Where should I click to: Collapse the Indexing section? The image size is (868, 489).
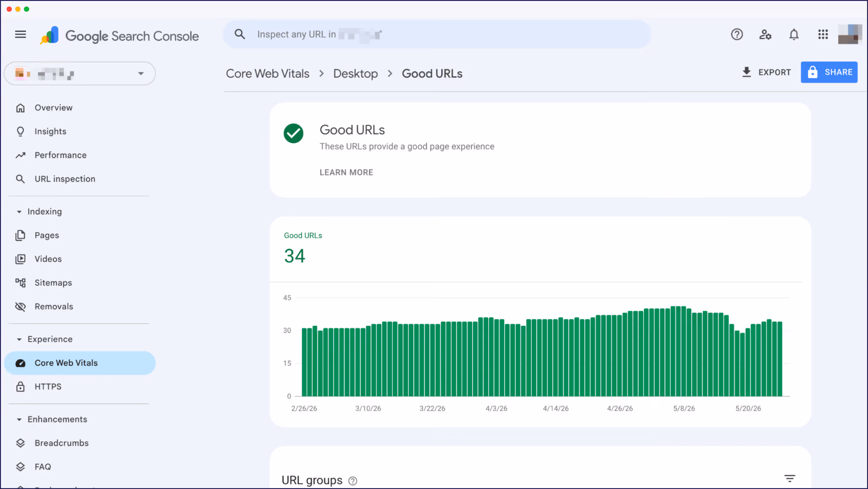tap(19, 211)
